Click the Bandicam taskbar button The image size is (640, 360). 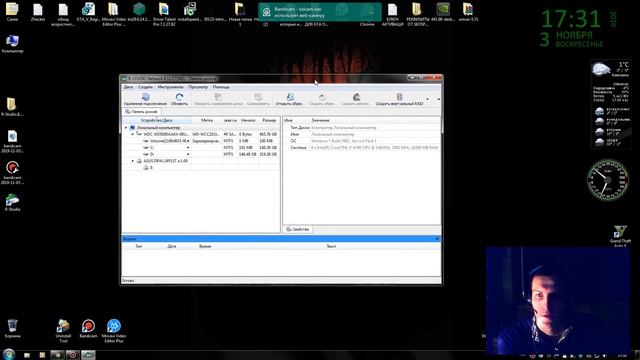pos(73,355)
